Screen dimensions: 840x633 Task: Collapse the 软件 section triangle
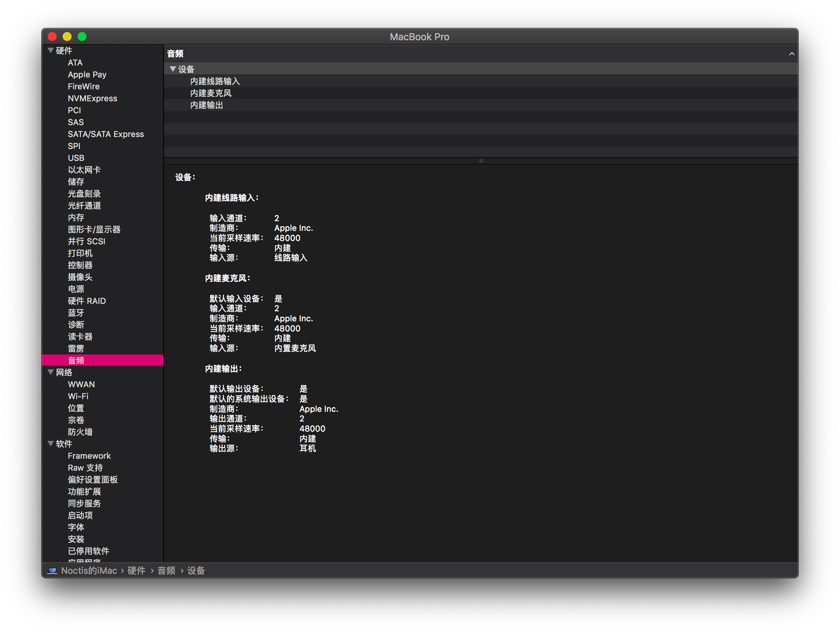tap(51, 443)
